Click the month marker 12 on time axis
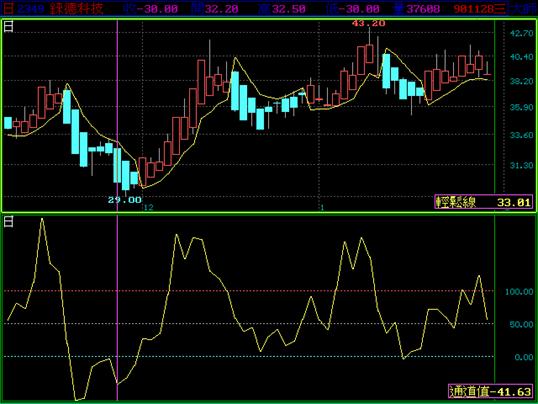 click(149, 207)
